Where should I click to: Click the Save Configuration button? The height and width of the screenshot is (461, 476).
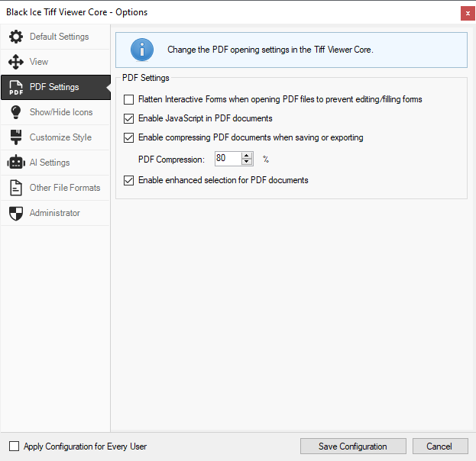point(353,446)
